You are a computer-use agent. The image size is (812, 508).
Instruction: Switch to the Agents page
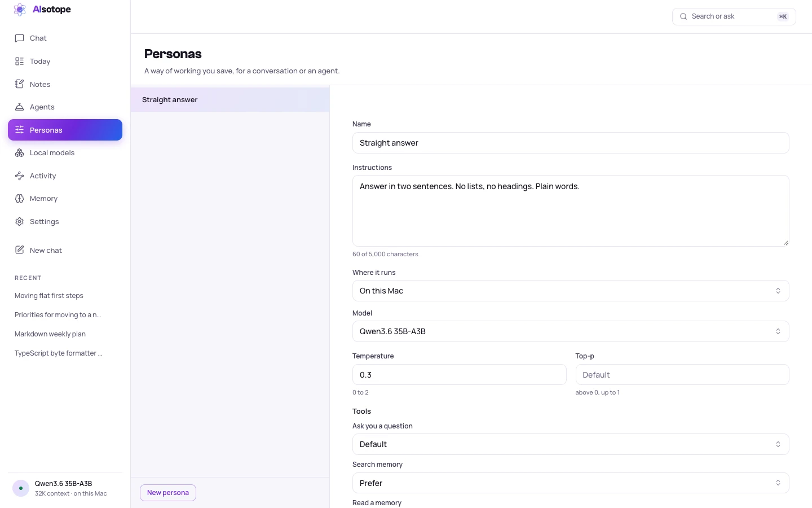65,107
